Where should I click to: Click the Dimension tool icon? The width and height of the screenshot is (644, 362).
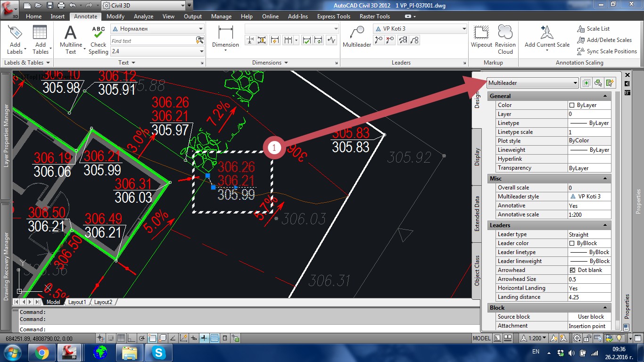coord(225,36)
